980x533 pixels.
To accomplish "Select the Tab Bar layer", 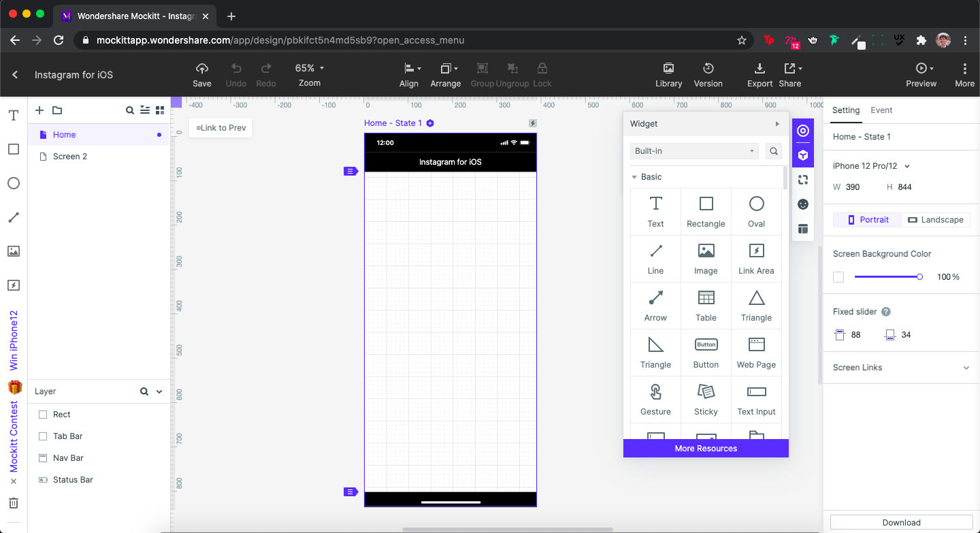I will [99, 436].
